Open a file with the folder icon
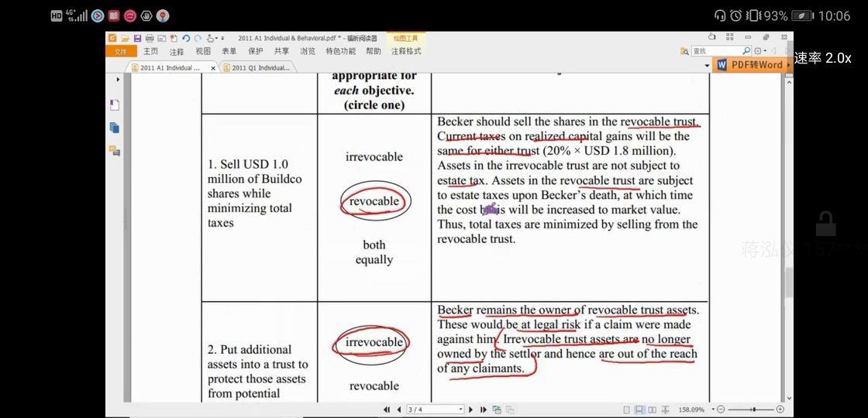Image resolution: width=868 pixels, height=418 pixels. [x=125, y=38]
